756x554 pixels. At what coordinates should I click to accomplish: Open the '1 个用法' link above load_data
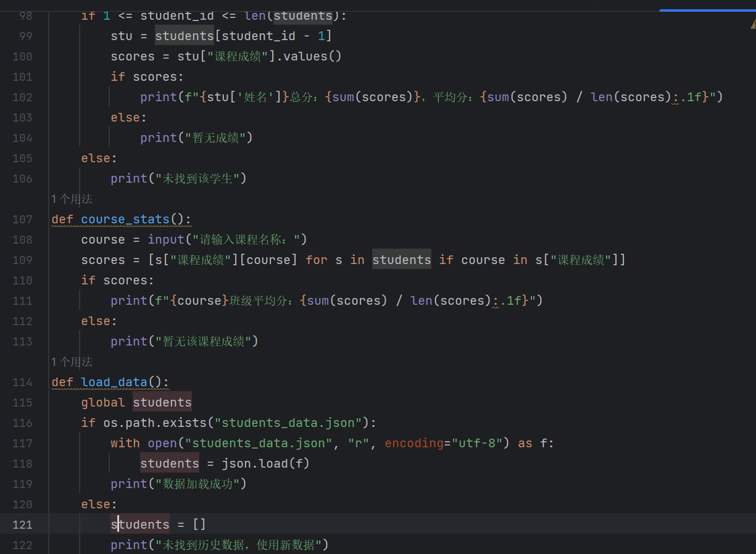[x=72, y=362]
